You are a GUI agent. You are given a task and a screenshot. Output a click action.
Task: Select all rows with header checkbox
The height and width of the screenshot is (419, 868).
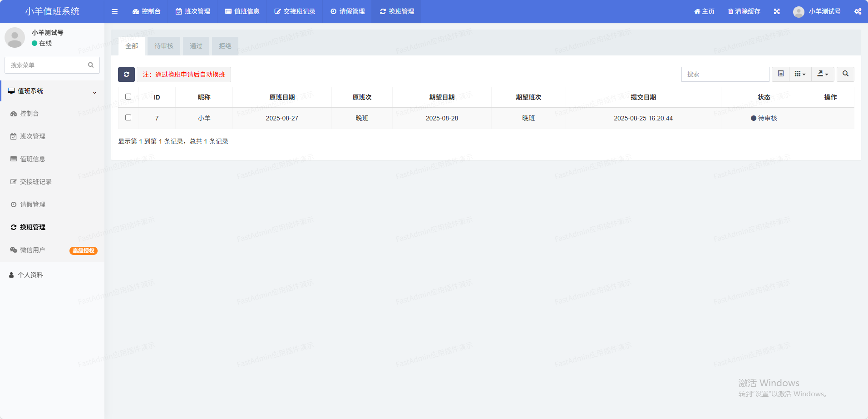point(128,97)
